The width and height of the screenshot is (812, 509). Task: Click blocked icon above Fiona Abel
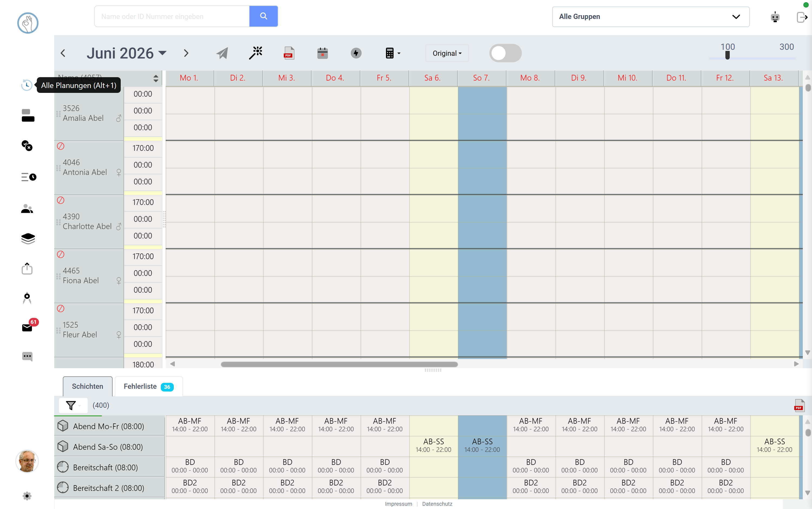click(61, 255)
